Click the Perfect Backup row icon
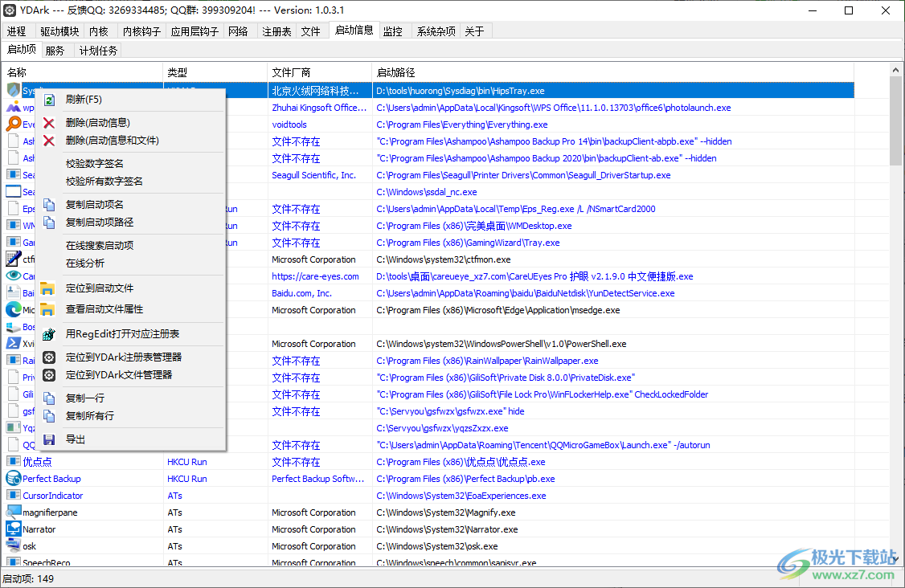This screenshot has width=905, height=588. [x=14, y=479]
